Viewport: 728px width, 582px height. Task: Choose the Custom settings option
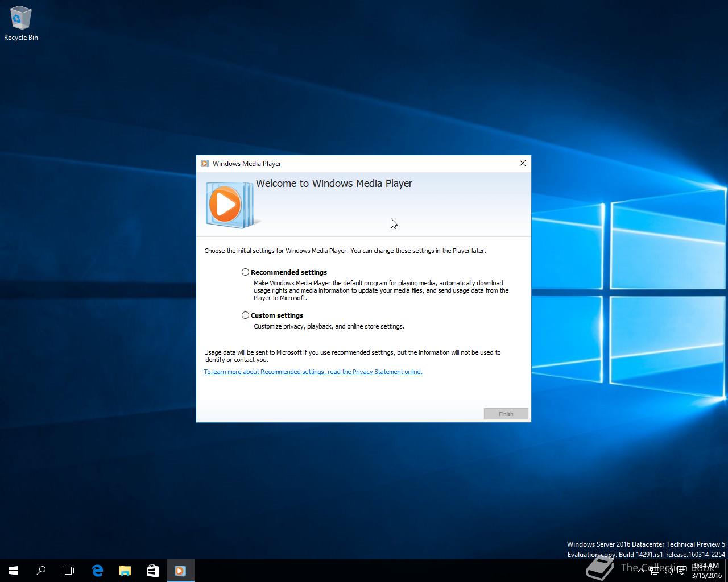(246, 315)
